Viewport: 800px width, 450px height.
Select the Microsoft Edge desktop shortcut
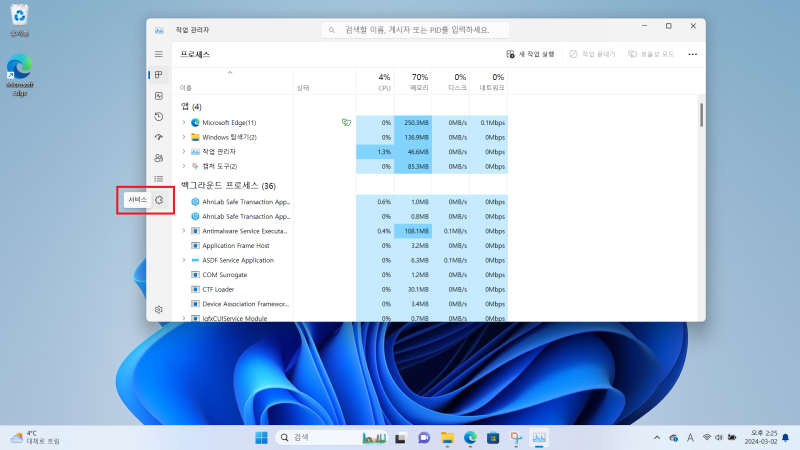coord(19,75)
